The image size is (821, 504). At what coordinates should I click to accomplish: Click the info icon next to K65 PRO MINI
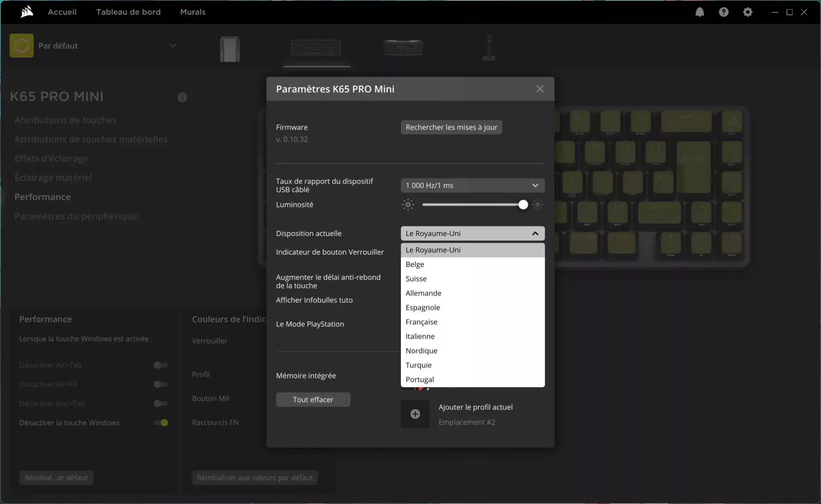(x=182, y=97)
